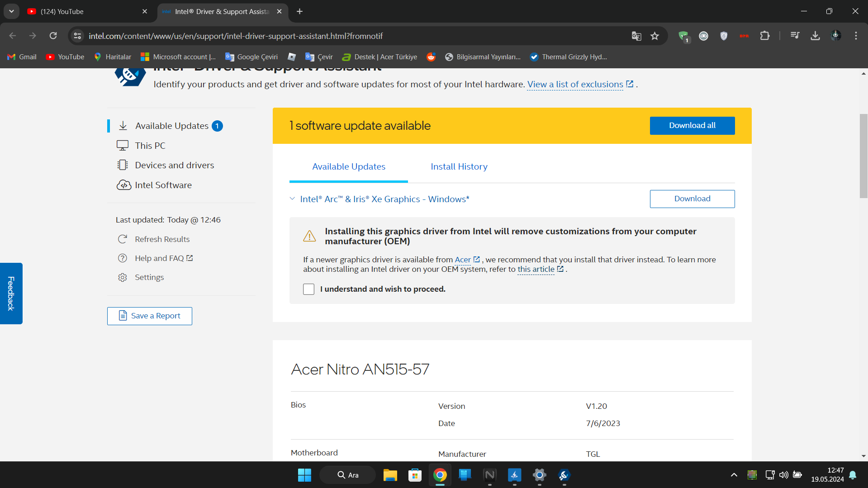Viewport: 868px width, 488px height.
Task: Close the (124) YouTube tab
Action: click(x=145, y=11)
